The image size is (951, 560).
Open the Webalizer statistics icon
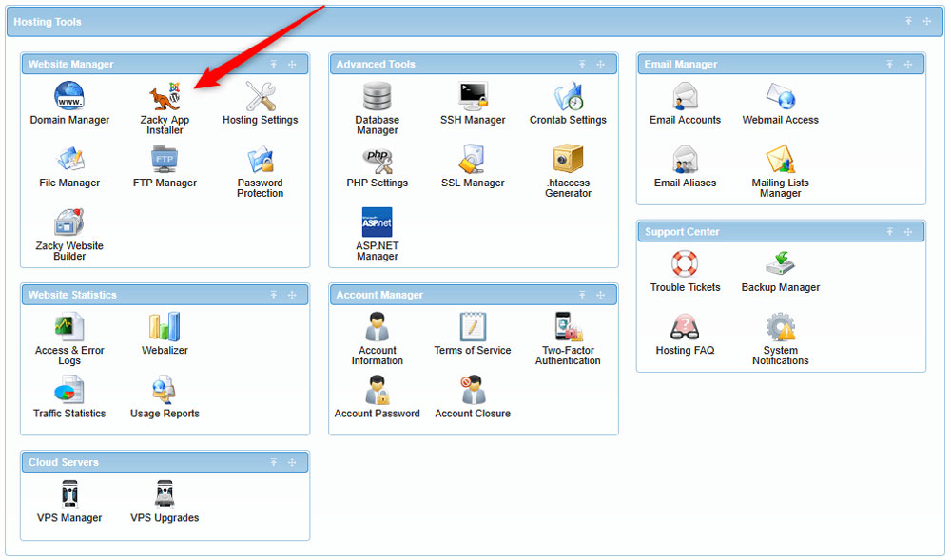coord(165,326)
